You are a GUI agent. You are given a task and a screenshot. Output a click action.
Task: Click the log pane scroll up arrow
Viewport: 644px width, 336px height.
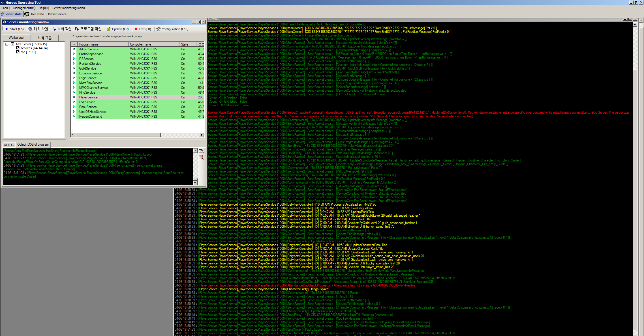pyautogui.click(x=195, y=151)
